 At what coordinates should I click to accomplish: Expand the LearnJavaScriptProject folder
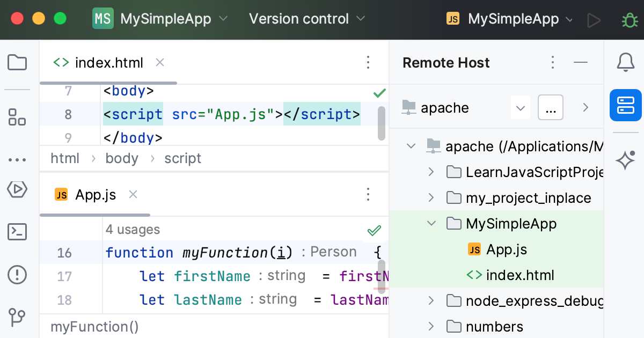click(431, 172)
